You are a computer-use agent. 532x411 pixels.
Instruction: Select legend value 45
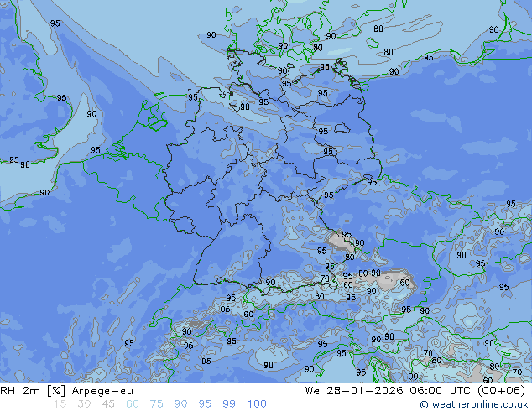pos(108,404)
